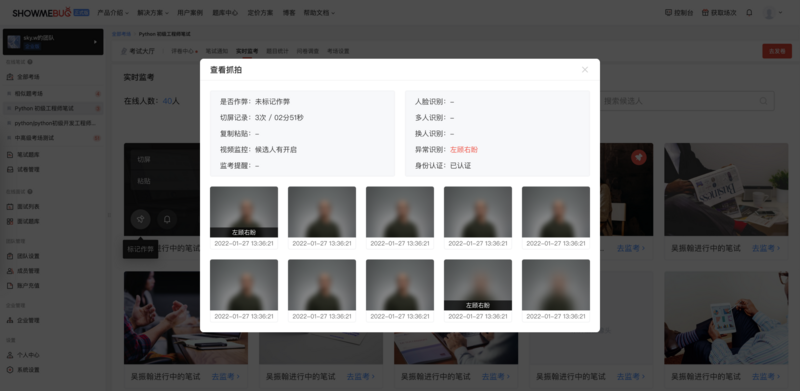
Task: Switch to the 题目统计 tab
Action: [277, 51]
